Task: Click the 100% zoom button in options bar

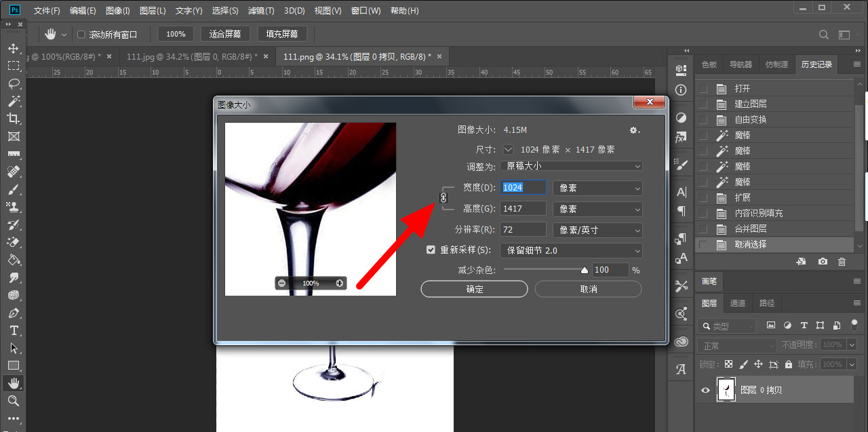Action: tap(176, 34)
